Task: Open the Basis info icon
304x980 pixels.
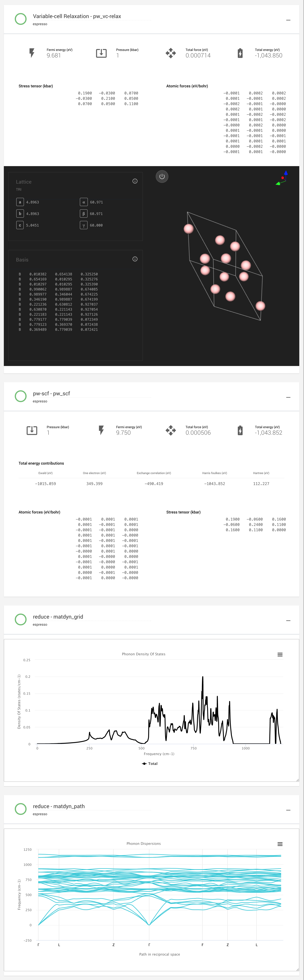Action: [x=135, y=259]
